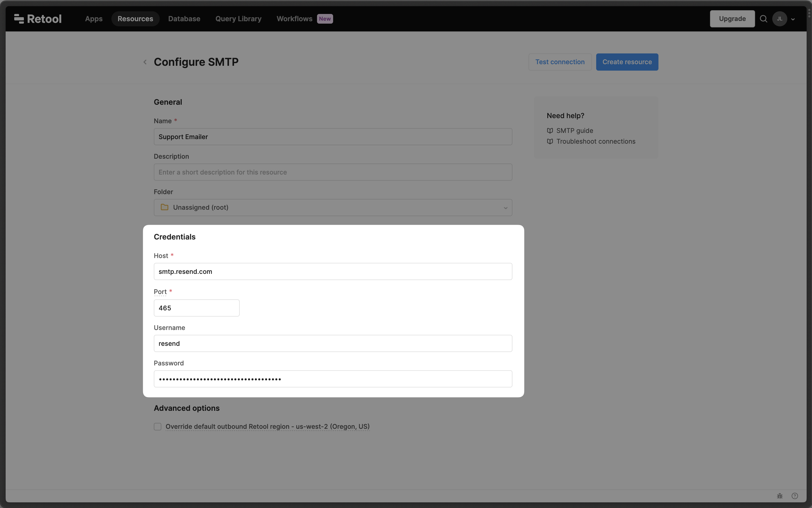
Task: Click the Host field smtp.resend.com
Action: [x=333, y=271]
